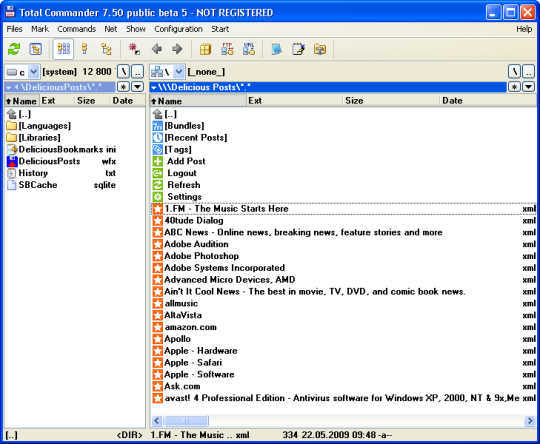Click the horizontal scrollbar right arrow
540x444 pixels.
coord(530,421)
